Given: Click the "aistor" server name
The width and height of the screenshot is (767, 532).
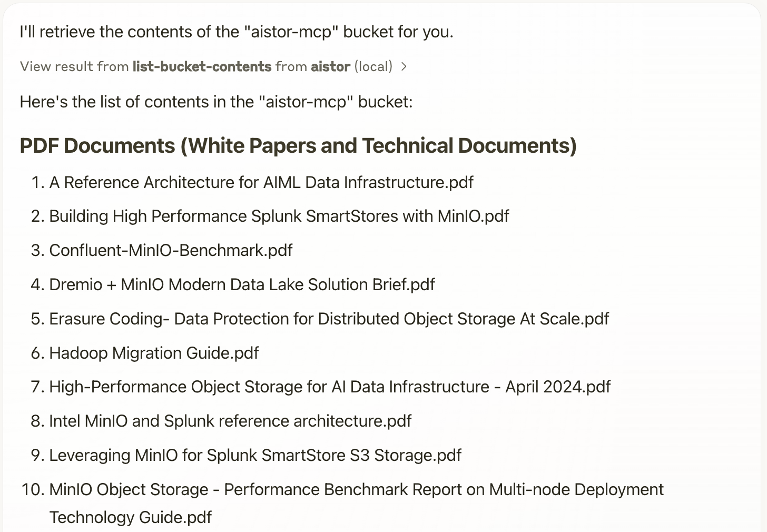Looking at the screenshot, I should [330, 66].
